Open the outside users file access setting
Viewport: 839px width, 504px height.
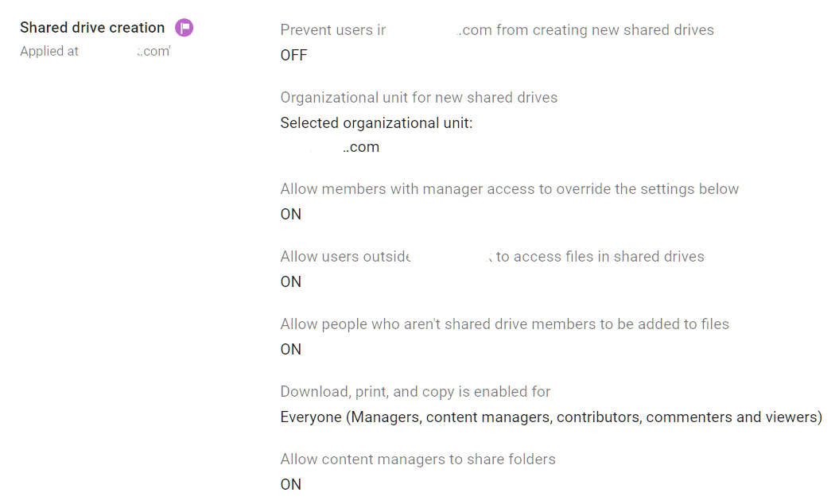(x=491, y=256)
